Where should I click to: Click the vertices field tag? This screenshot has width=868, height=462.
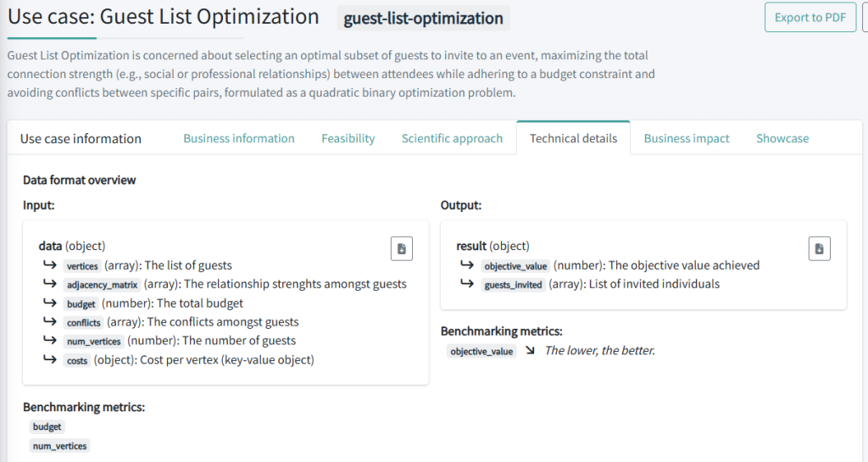point(82,266)
